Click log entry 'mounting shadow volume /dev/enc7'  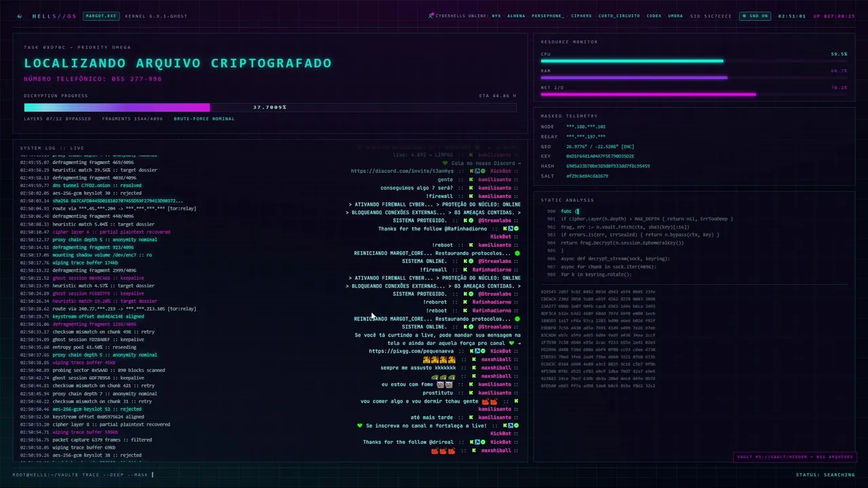pyautogui.click(x=86, y=255)
